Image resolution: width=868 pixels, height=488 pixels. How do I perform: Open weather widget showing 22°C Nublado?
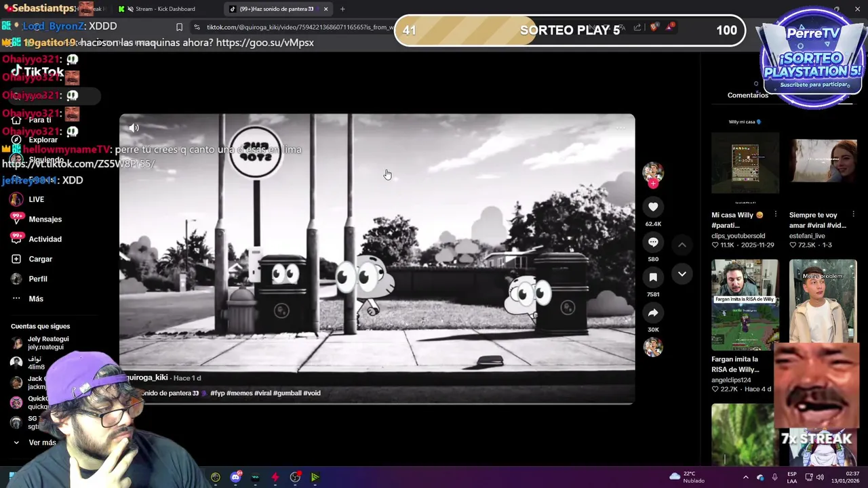tap(686, 477)
